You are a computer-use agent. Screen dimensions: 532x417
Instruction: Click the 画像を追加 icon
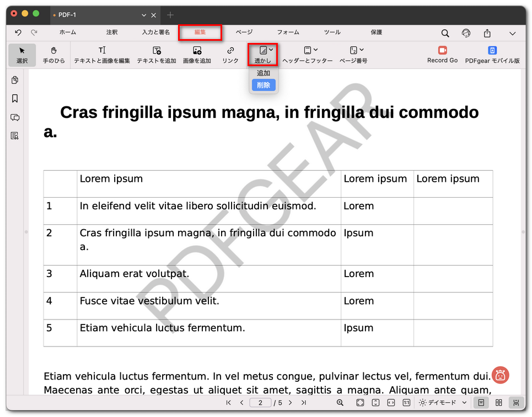coord(197,51)
